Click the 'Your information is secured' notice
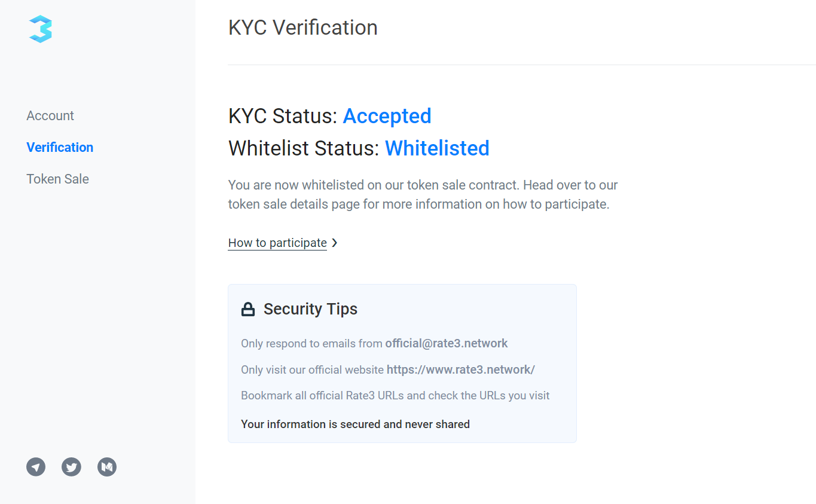 coord(355,424)
